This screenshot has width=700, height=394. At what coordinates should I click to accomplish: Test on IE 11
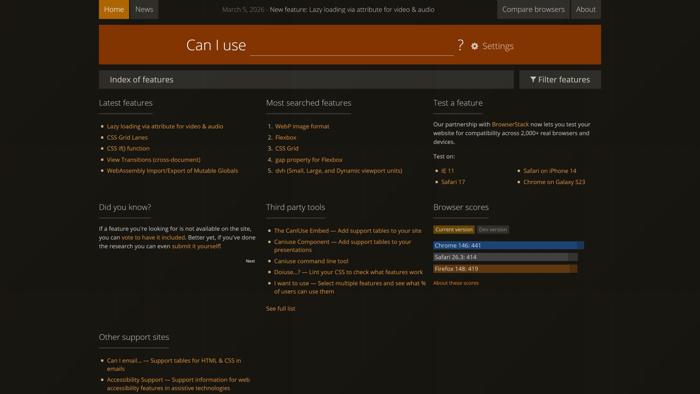(447, 170)
